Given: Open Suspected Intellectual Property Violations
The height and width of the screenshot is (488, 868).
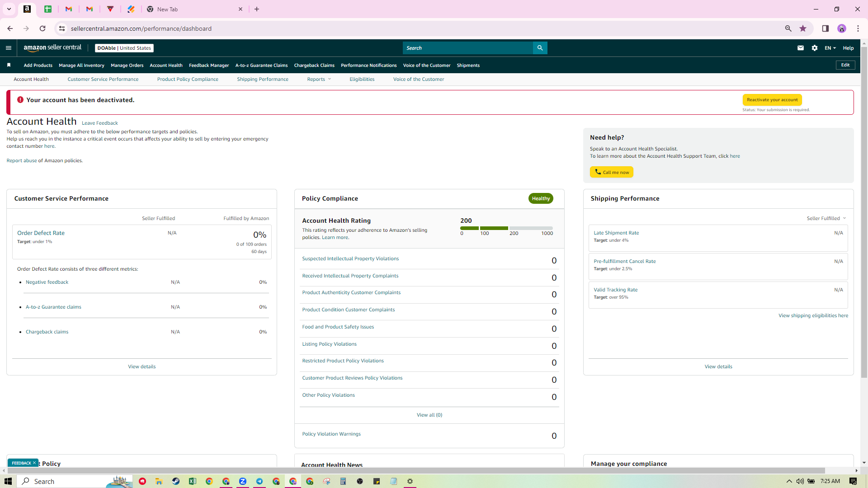Looking at the screenshot, I should 350,258.
